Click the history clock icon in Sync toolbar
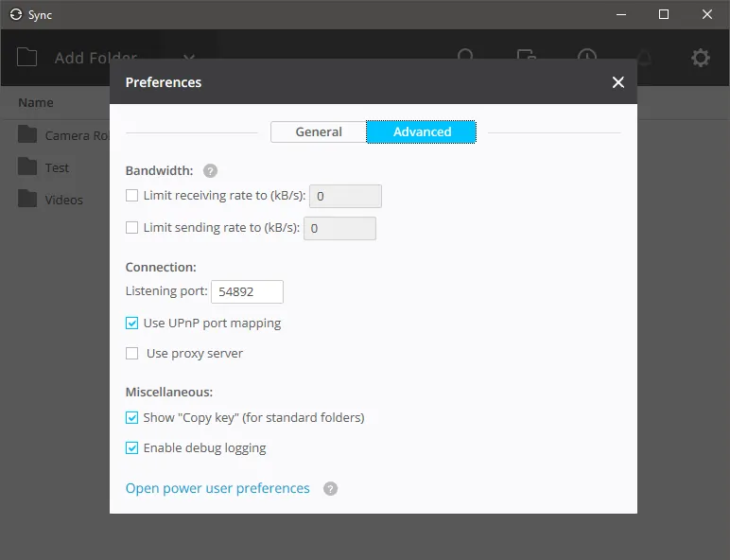 coord(586,55)
